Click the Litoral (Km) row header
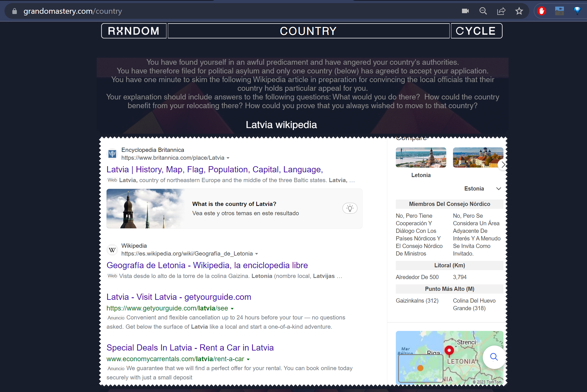The width and height of the screenshot is (587, 392). pyautogui.click(x=449, y=265)
